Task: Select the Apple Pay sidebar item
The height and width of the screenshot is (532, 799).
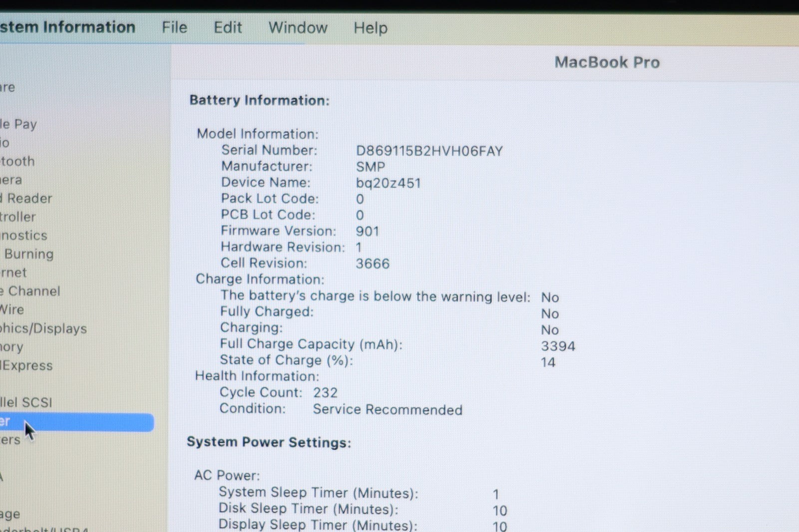Action: 18,124
